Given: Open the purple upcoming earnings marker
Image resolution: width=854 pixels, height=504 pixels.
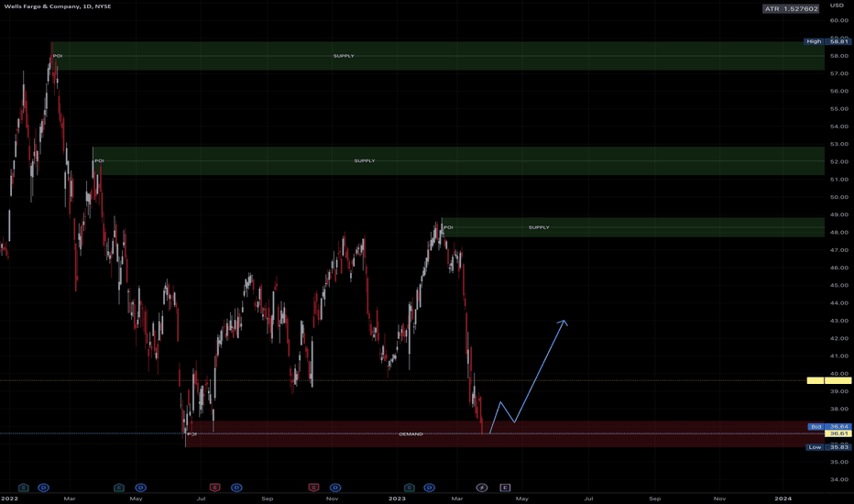Looking at the screenshot, I should pos(505,488).
